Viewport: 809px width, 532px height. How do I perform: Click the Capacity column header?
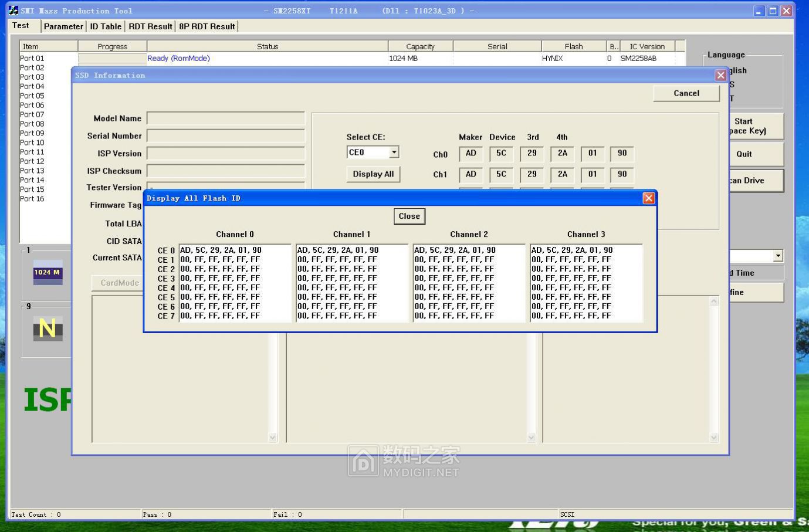[x=420, y=46]
